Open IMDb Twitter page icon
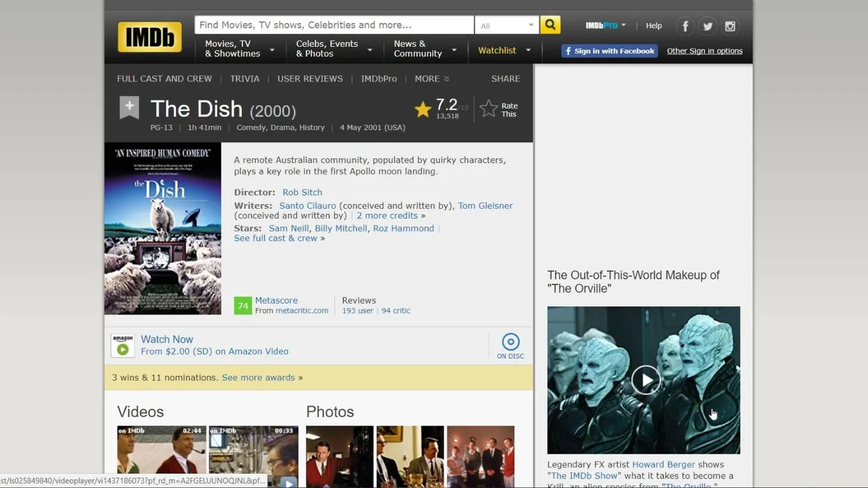Screen dimensions: 868x488 point(708,26)
